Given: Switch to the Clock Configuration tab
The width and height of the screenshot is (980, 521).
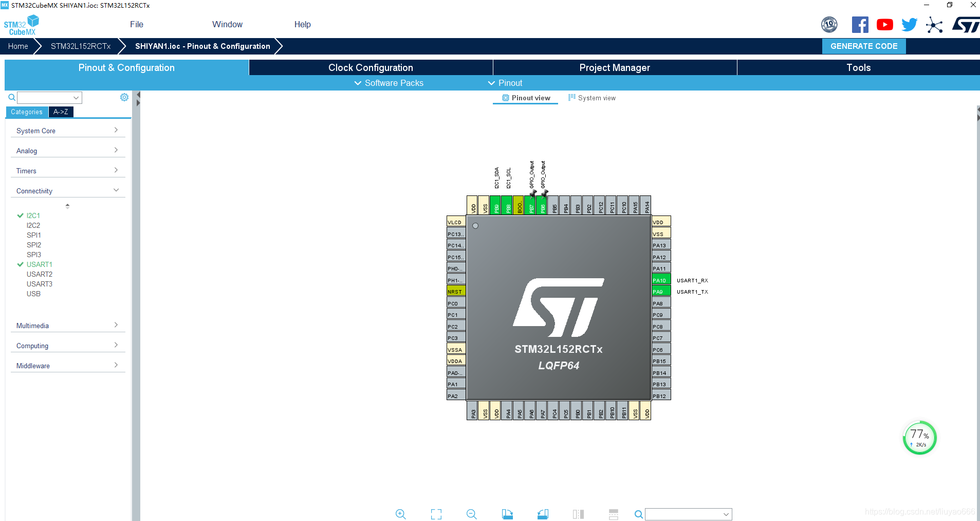Looking at the screenshot, I should (x=371, y=67).
